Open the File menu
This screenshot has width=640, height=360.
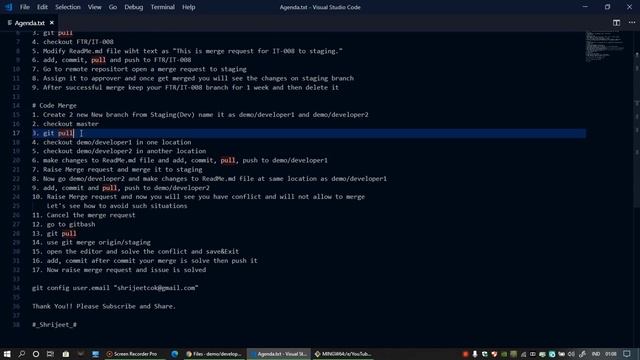click(x=25, y=7)
